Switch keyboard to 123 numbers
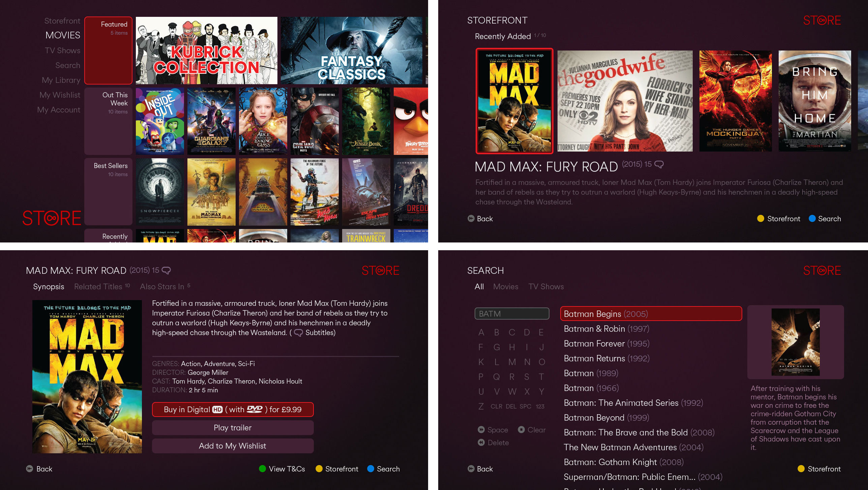This screenshot has width=868, height=490. tap(540, 406)
